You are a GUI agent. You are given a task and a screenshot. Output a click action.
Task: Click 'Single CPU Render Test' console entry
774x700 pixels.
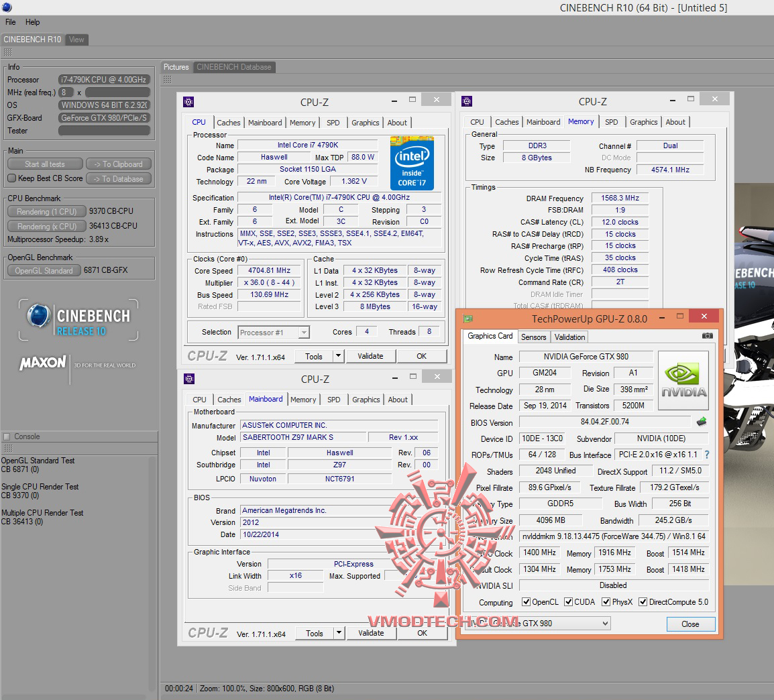pos(40,487)
